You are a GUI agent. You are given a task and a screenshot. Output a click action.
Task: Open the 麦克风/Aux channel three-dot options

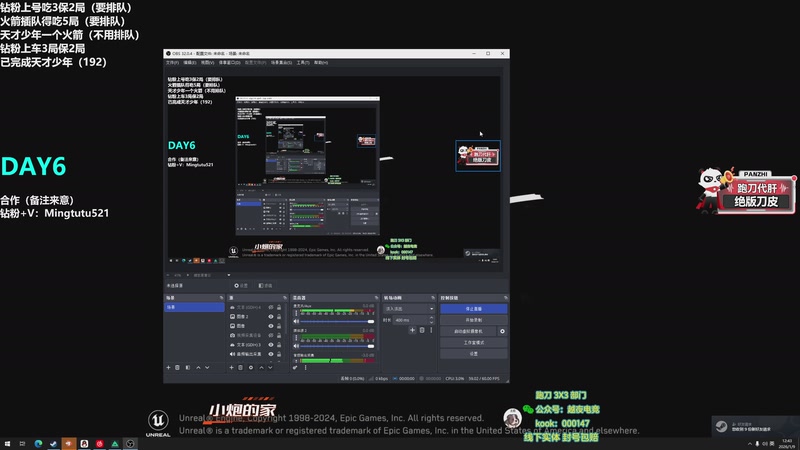[296, 313]
